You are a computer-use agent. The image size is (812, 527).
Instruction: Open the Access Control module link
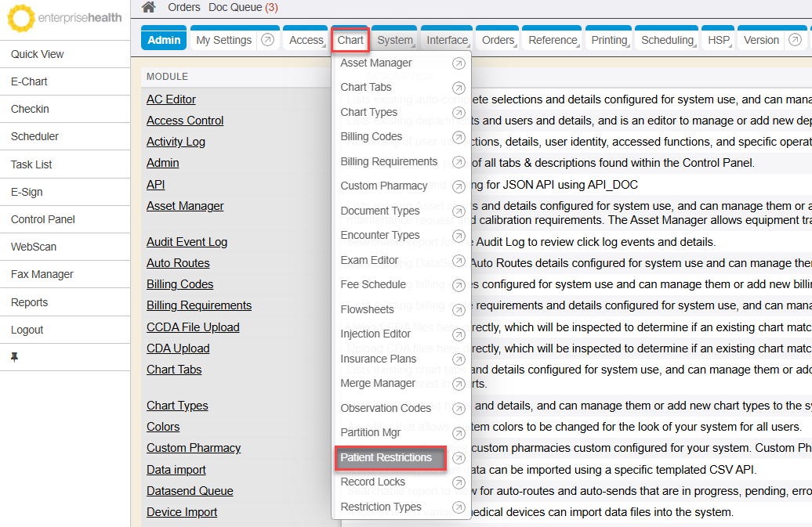coord(185,121)
